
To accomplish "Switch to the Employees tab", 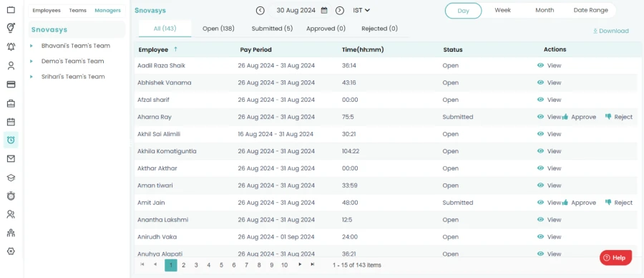I will click(x=47, y=10).
